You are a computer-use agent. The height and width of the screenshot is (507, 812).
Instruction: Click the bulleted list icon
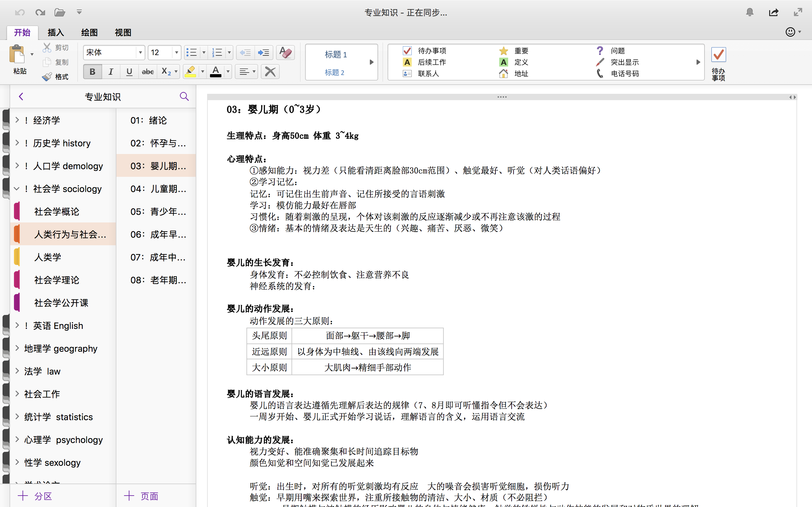pos(192,53)
